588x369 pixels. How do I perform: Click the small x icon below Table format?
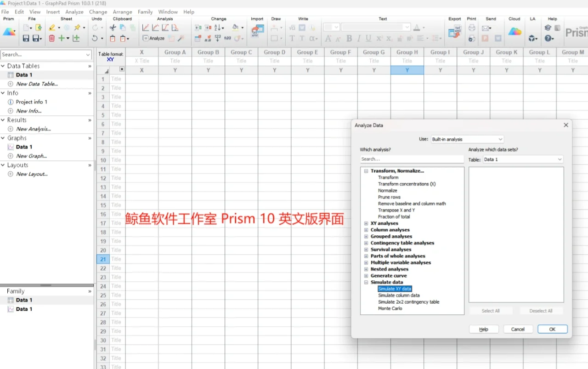tap(122, 69)
